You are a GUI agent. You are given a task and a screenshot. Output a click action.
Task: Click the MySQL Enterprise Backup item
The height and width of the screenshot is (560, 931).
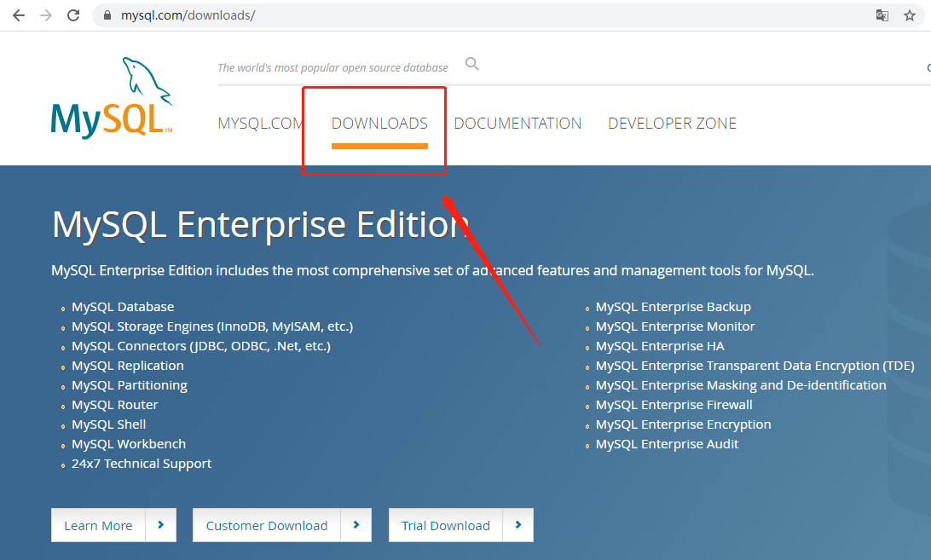tap(674, 307)
